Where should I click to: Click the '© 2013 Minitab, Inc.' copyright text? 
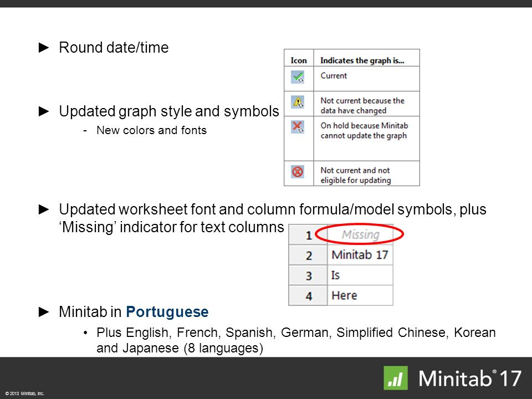25,393
